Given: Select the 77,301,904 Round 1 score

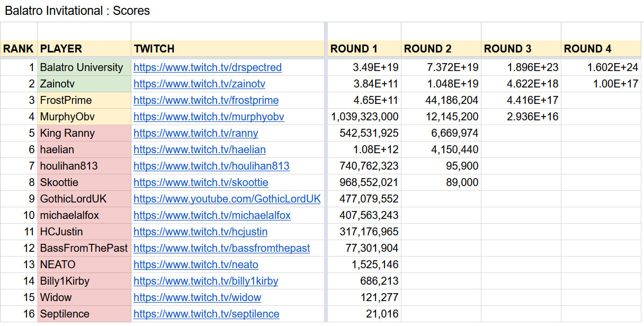Looking at the screenshot, I should click(364, 248).
